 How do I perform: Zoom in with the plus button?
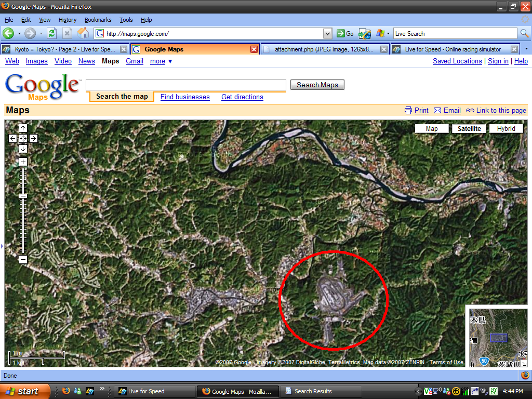[23, 162]
